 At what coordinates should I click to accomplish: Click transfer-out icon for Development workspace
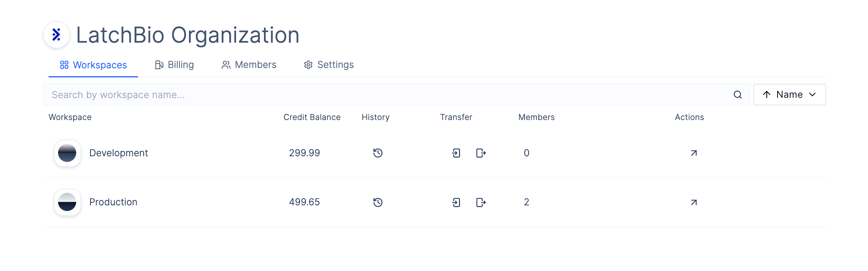coord(481,153)
